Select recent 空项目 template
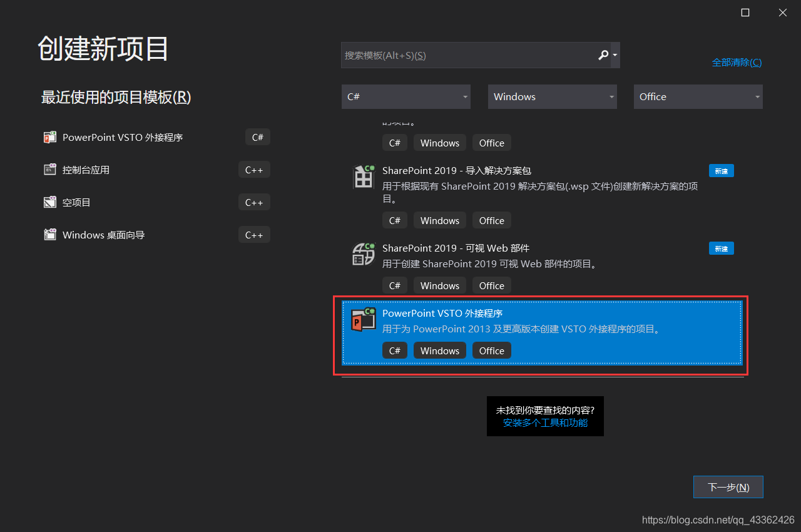The image size is (801, 532). (156, 202)
